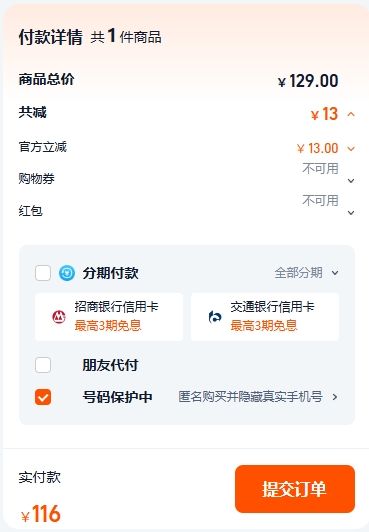
Task: Enable the 分期付款 checkbox
Action: pyautogui.click(x=43, y=273)
